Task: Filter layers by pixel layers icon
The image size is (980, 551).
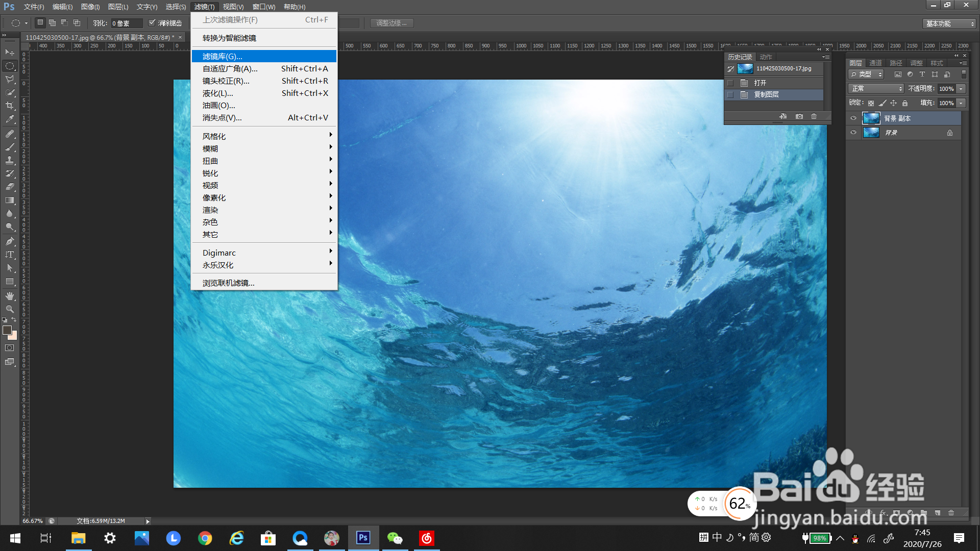Action: pos(898,74)
